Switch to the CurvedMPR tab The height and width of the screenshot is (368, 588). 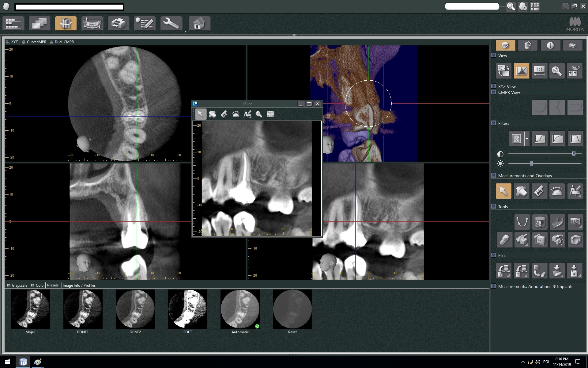tap(34, 42)
